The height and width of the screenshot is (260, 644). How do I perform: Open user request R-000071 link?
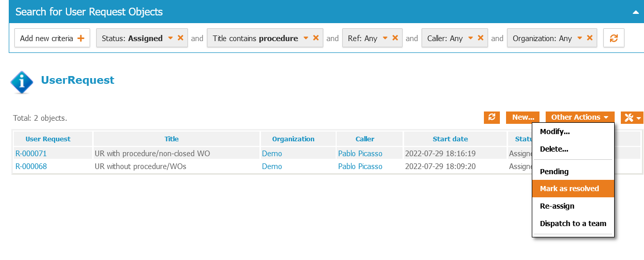point(31,154)
